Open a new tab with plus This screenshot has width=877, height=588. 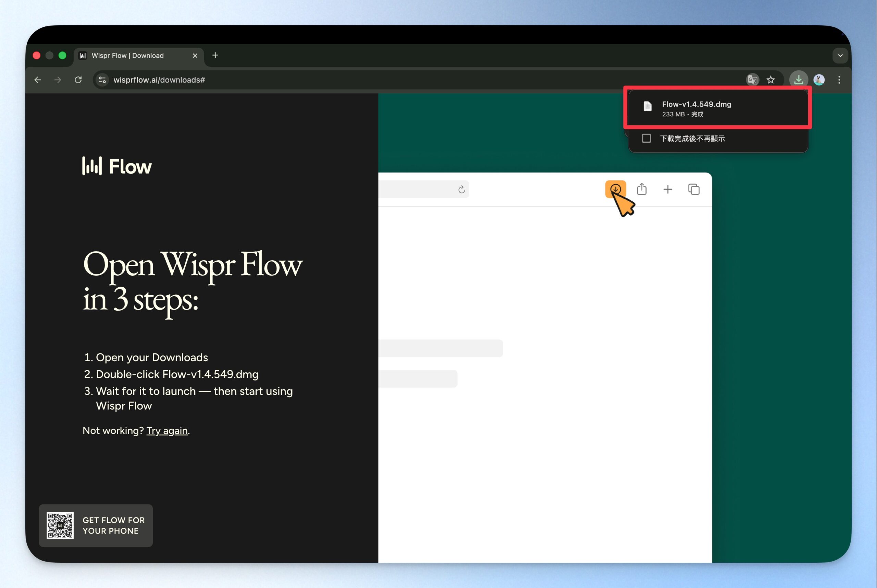click(x=215, y=55)
